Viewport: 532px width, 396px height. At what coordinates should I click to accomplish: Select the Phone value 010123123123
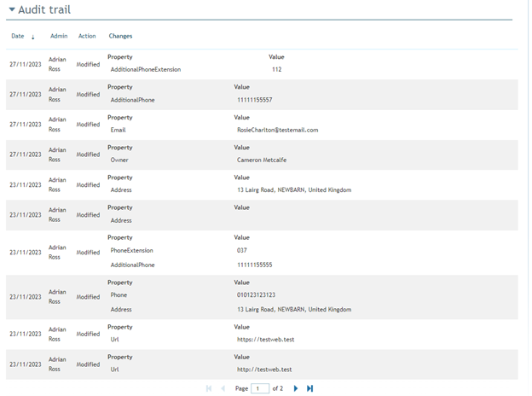(x=256, y=294)
